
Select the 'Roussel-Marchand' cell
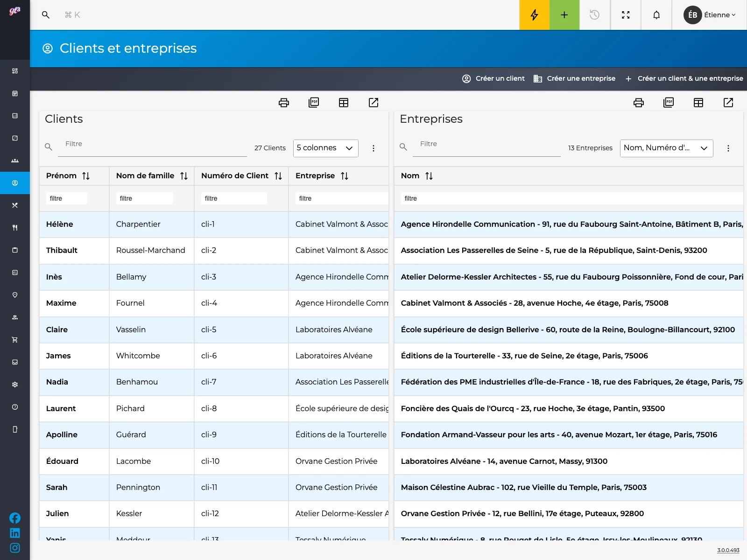[152, 251]
